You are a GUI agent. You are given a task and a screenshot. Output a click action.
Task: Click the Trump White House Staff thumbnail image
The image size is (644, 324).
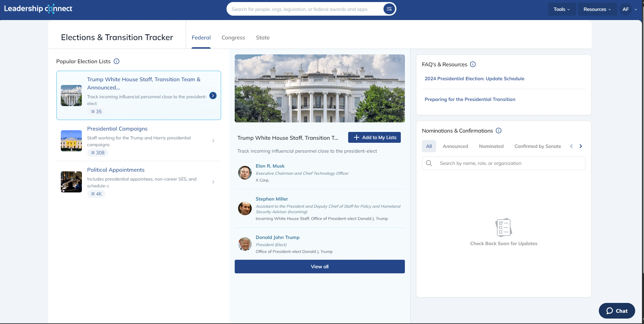click(x=71, y=96)
